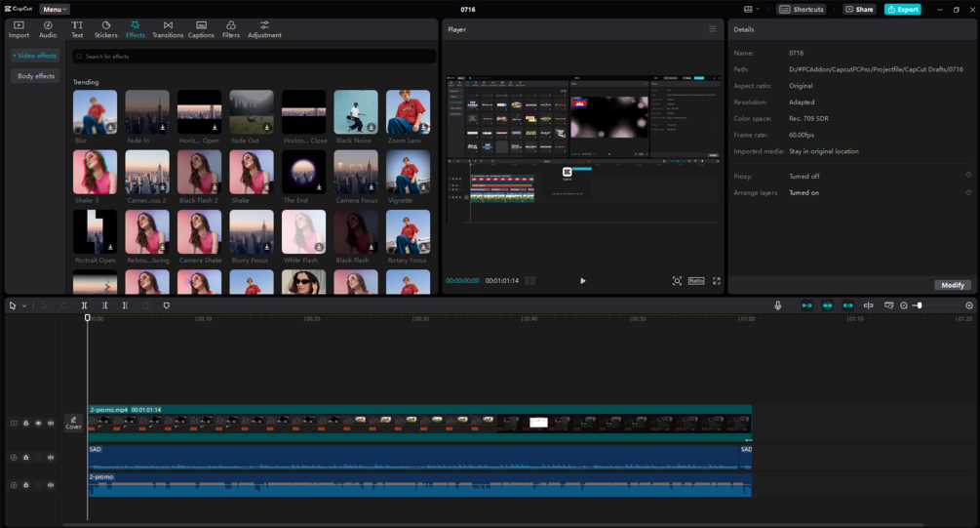
Task: Select the Body effects category
Action: coord(36,76)
